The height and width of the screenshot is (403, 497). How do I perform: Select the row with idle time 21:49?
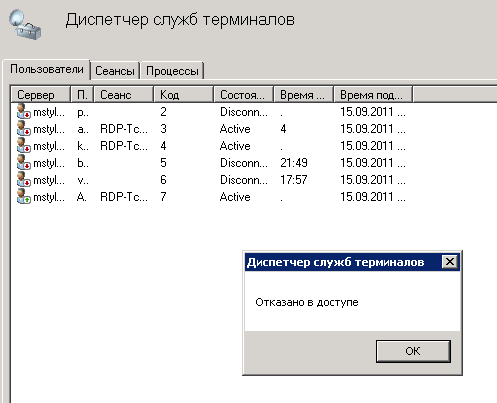[211, 163]
